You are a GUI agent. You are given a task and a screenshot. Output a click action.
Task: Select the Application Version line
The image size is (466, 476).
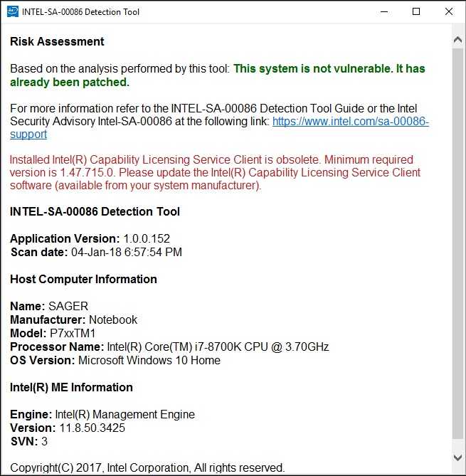(x=90, y=239)
